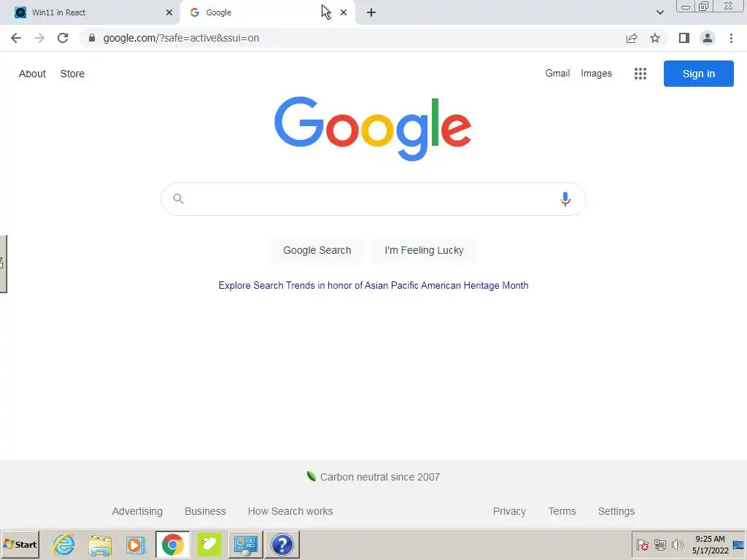Bookmark this tab with the star icon

click(655, 38)
